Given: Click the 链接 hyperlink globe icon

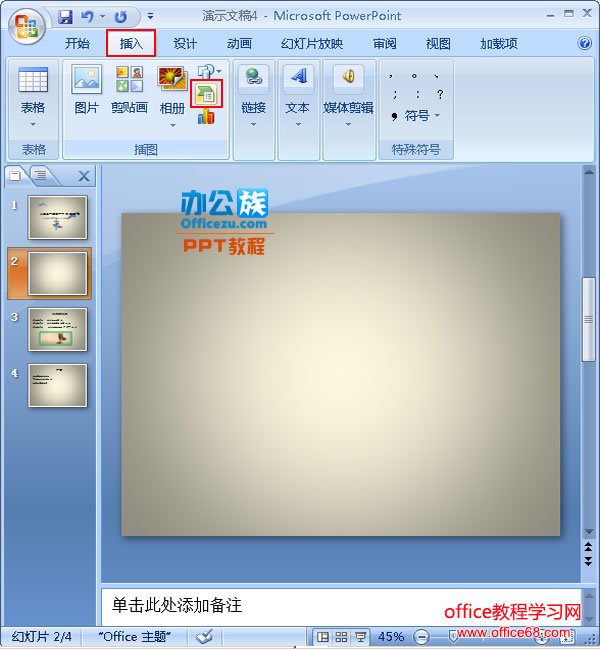Looking at the screenshot, I should tap(254, 77).
